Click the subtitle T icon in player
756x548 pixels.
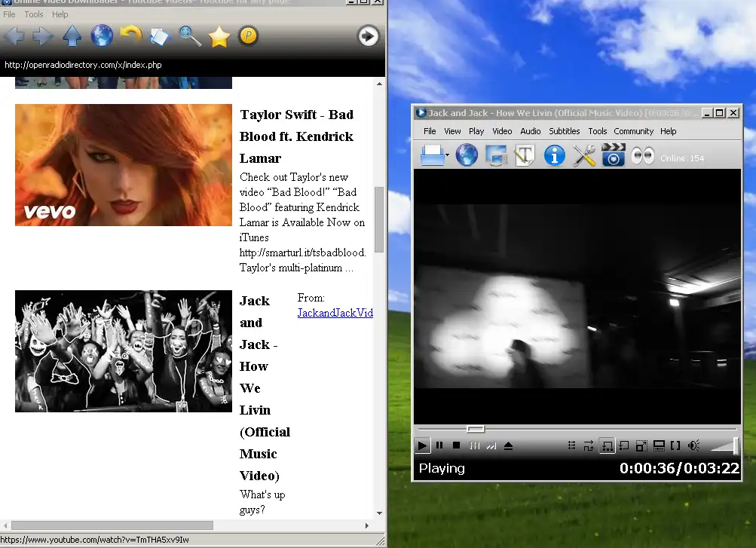tap(525, 155)
